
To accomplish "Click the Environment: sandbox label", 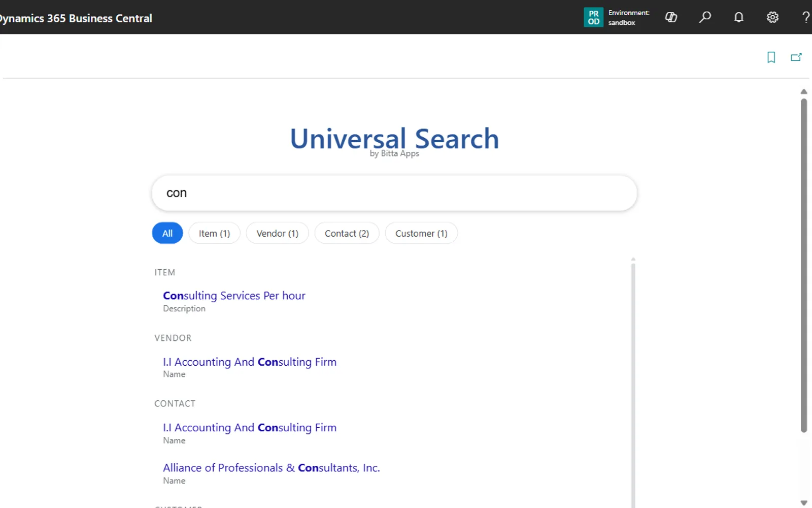I will [x=629, y=18].
